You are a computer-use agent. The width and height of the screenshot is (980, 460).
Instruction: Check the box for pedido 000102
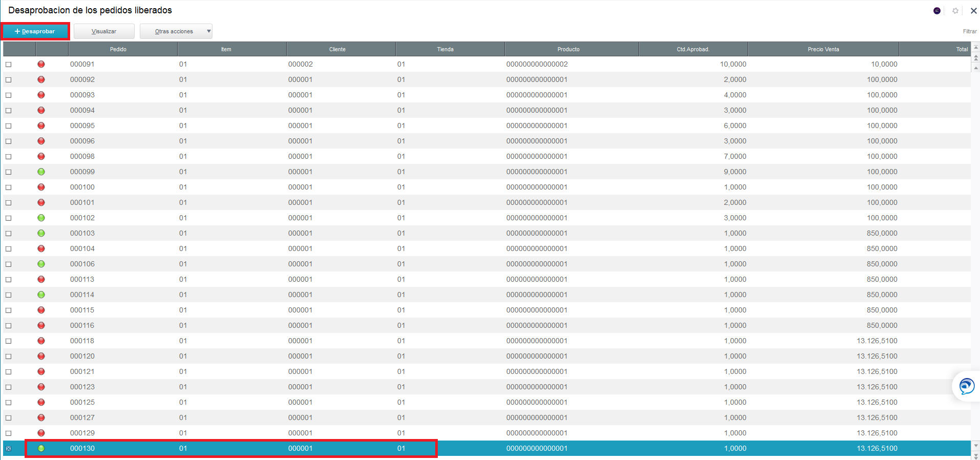point(8,218)
